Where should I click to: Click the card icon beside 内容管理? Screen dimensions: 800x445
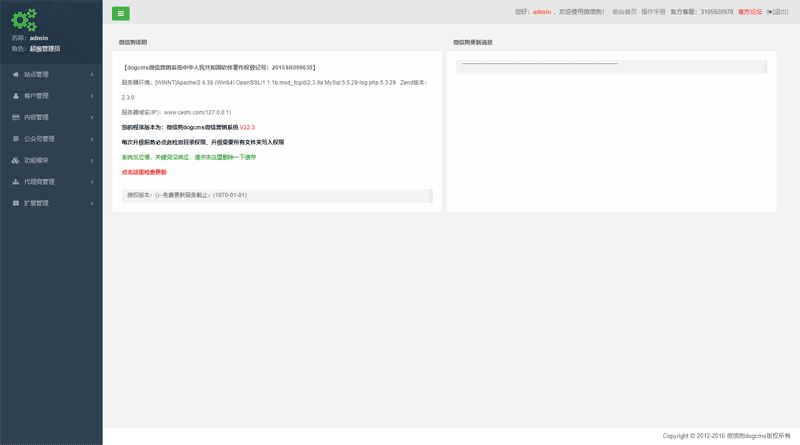coord(15,117)
